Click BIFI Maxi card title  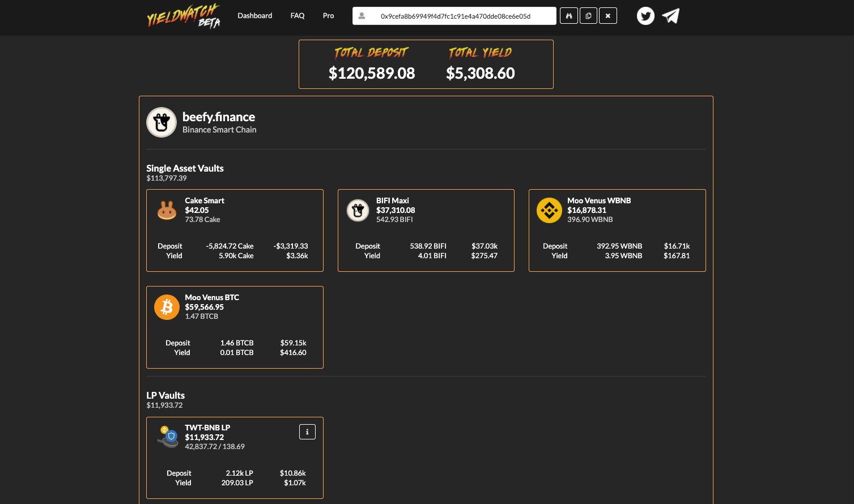click(x=393, y=200)
